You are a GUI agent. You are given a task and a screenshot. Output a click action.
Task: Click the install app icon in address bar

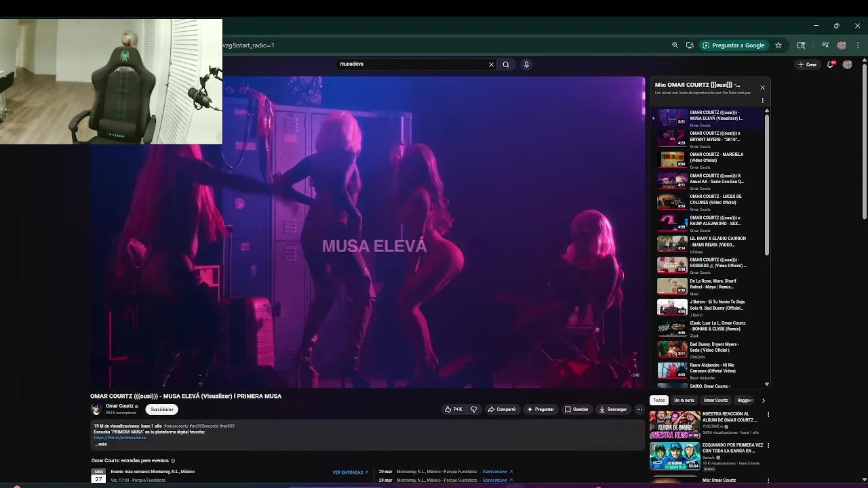690,45
